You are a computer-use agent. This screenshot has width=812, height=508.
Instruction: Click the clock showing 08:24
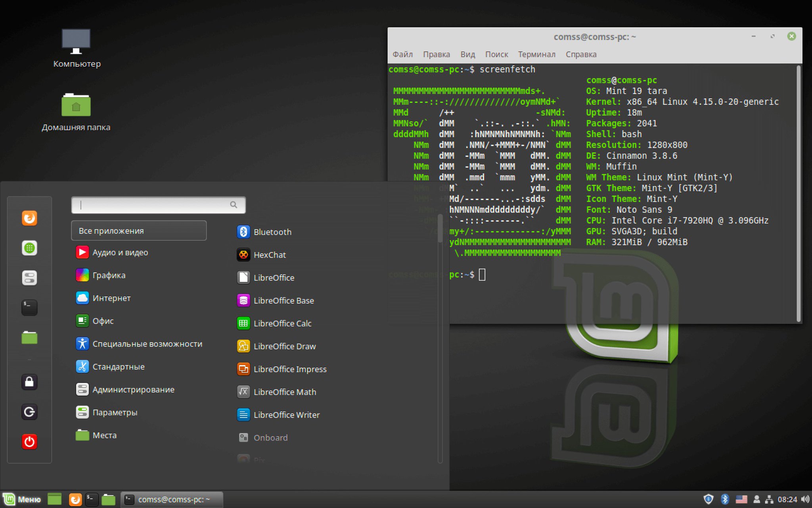coord(787,499)
